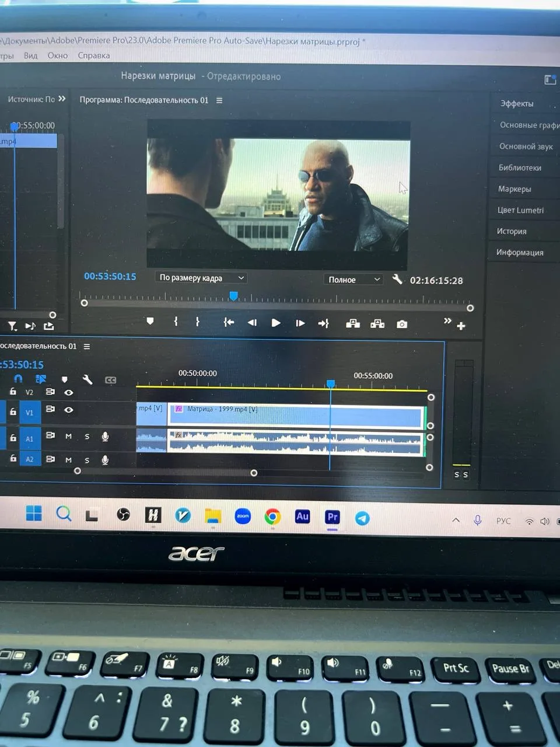This screenshot has height=747, width=560.
Task: Open the Основной звук panel
Action: [526, 146]
